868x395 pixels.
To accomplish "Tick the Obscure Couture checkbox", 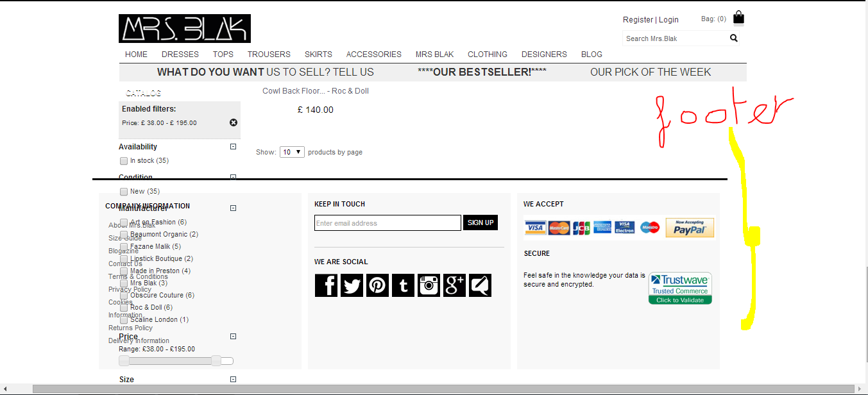I will pos(124,296).
